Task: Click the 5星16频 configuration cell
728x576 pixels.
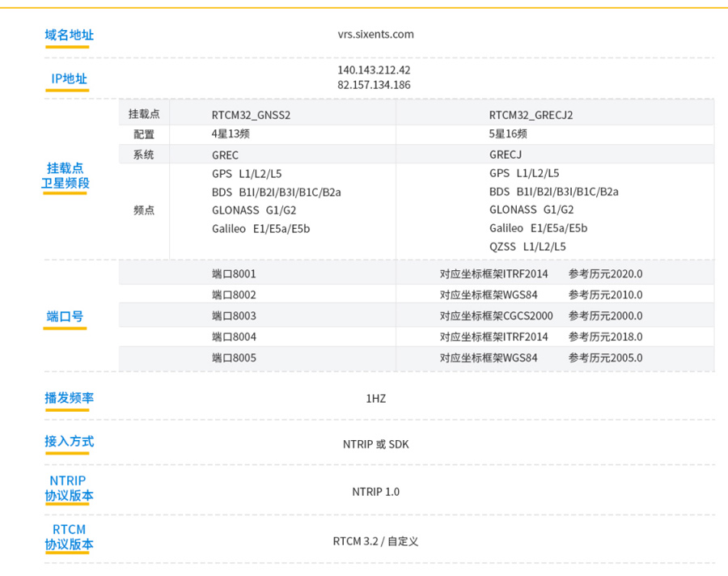Action: tap(508, 134)
